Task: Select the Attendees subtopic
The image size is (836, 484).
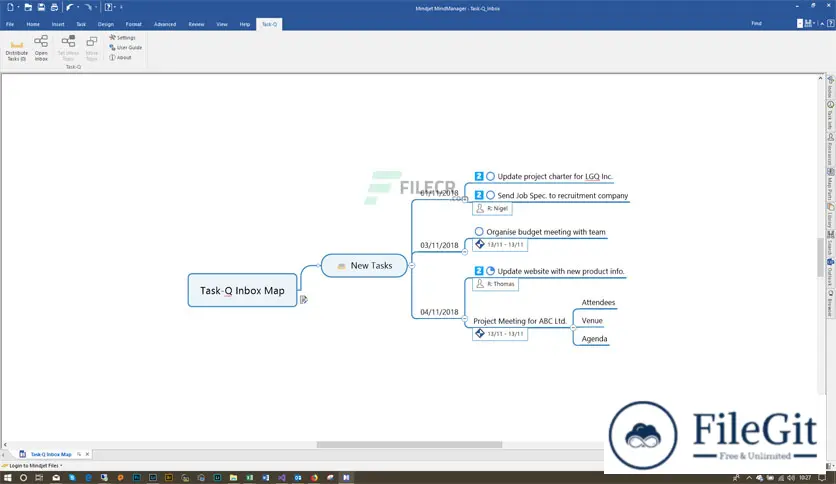Action: 598,302
